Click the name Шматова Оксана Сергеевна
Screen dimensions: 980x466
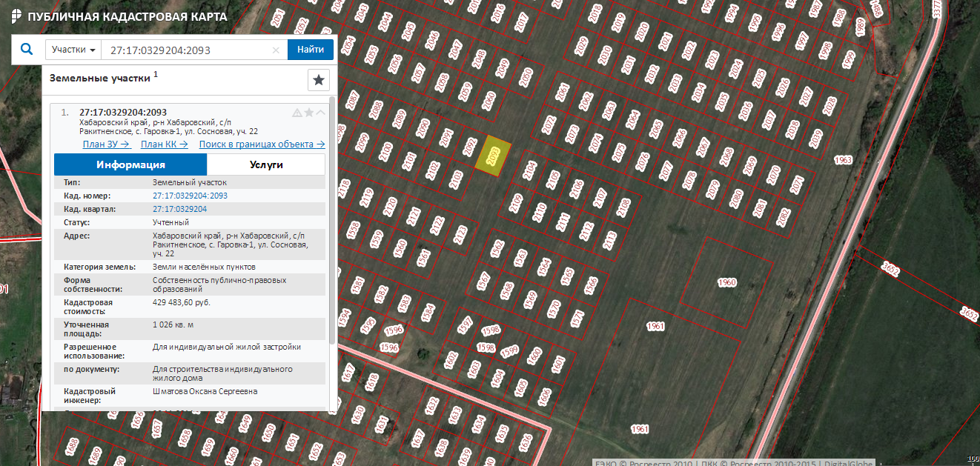(x=205, y=391)
